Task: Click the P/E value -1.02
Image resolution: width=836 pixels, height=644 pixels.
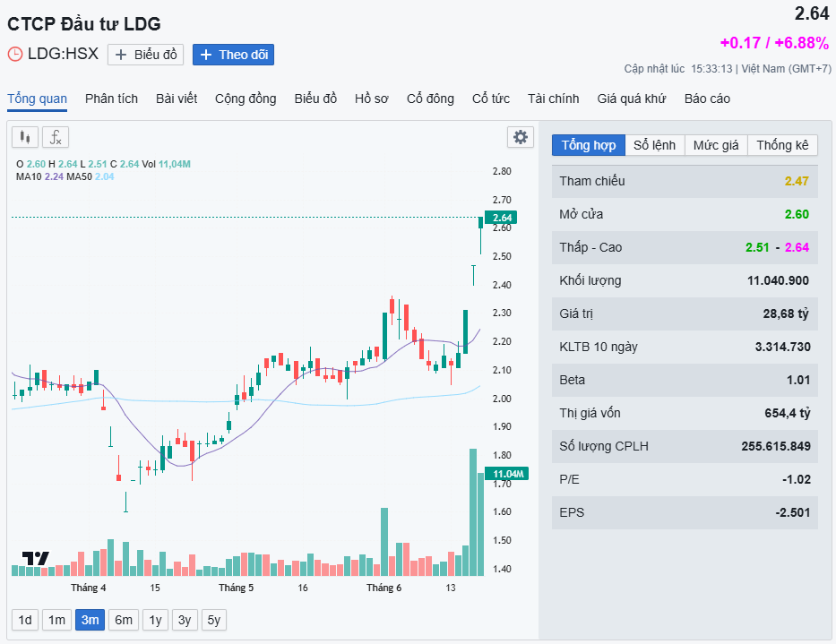Action: pos(797,479)
